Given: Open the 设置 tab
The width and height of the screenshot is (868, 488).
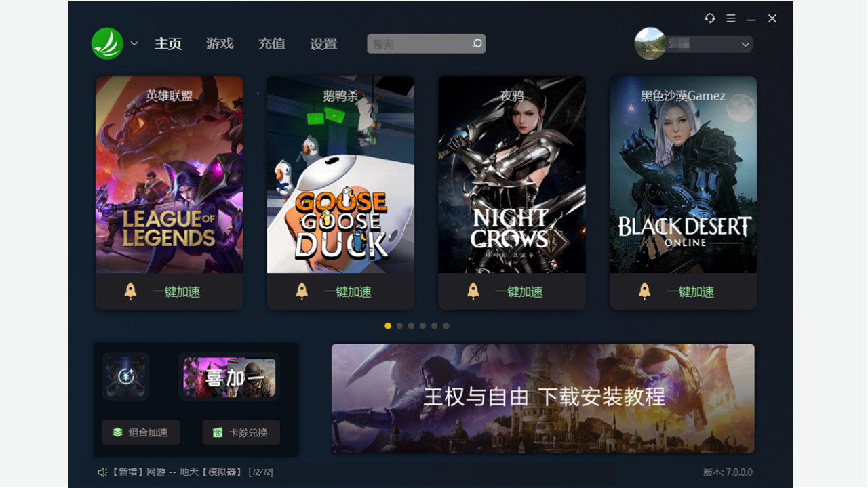Looking at the screenshot, I should tap(323, 43).
